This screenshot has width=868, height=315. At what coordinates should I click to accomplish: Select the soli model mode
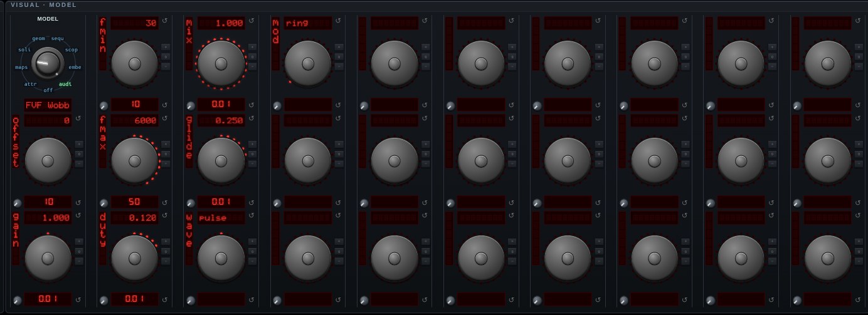[x=24, y=49]
